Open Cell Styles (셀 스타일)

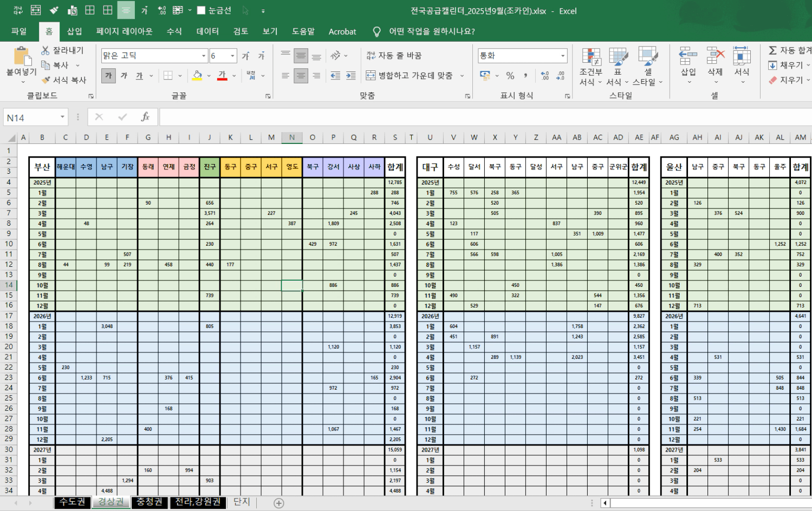[x=648, y=67]
